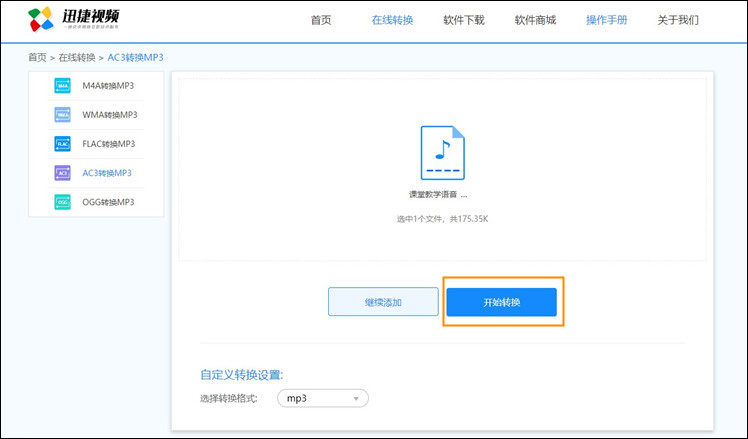This screenshot has height=439, width=748.
Task: Open the 软件商城 navigation tab
Action: tap(535, 20)
